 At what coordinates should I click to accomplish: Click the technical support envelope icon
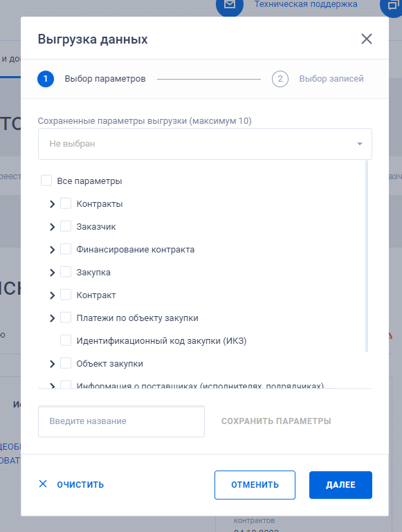point(230,5)
